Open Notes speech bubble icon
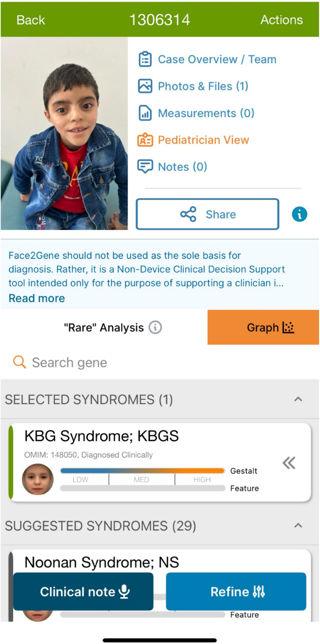 click(145, 167)
